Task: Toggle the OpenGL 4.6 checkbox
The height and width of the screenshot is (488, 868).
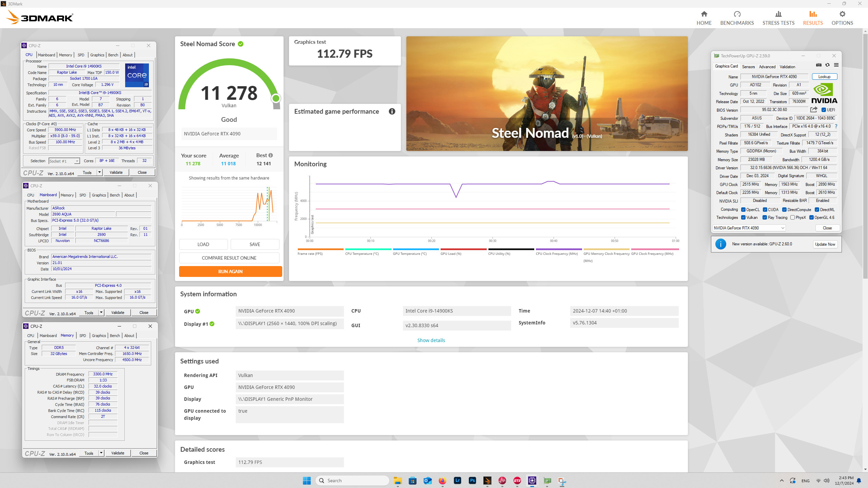Action: pos(811,218)
